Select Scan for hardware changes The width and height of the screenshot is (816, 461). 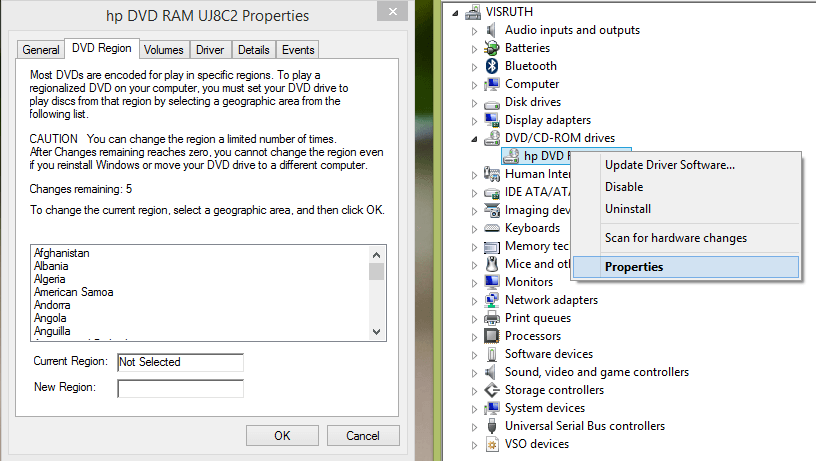686,238
